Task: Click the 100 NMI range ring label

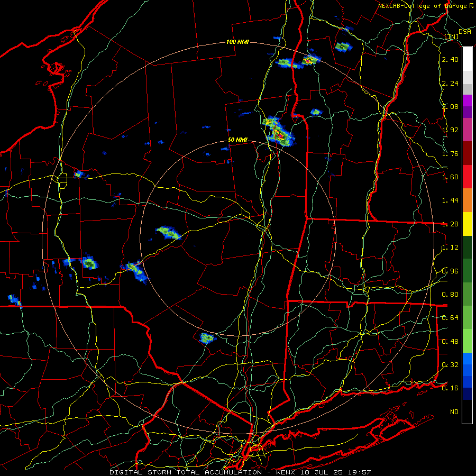Action: pyautogui.click(x=237, y=42)
